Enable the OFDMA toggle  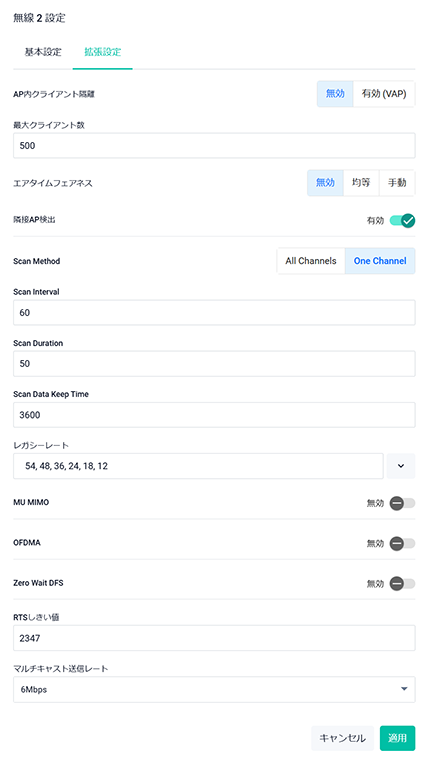click(402, 543)
